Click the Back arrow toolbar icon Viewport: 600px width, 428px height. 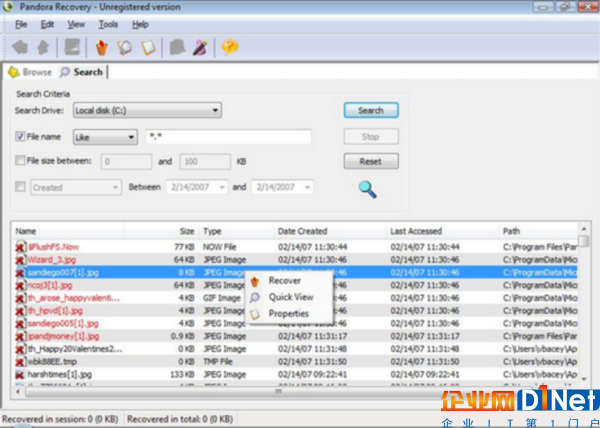coord(20,47)
